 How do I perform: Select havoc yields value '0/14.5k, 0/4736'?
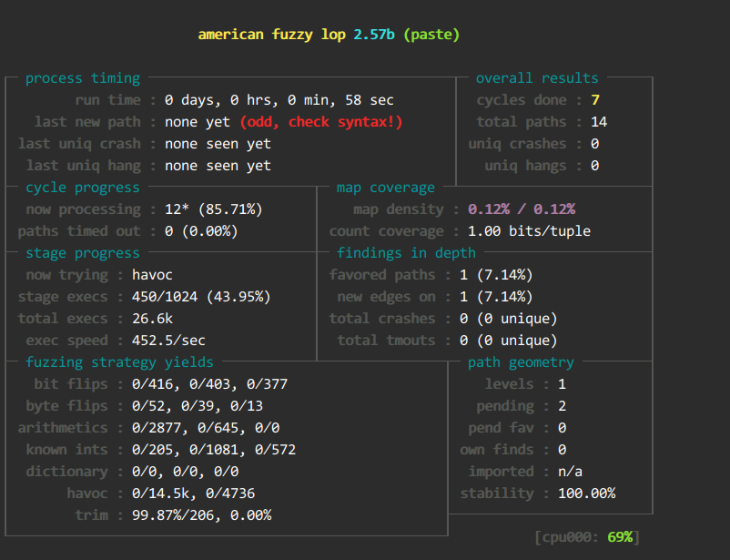click(x=193, y=494)
